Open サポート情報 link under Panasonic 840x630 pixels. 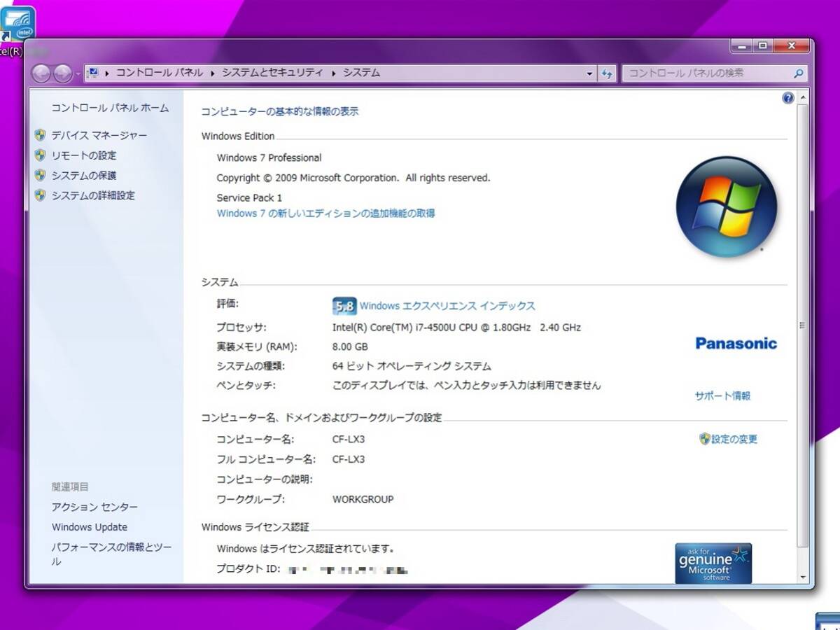pyautogui.click(x=722, y=395)
